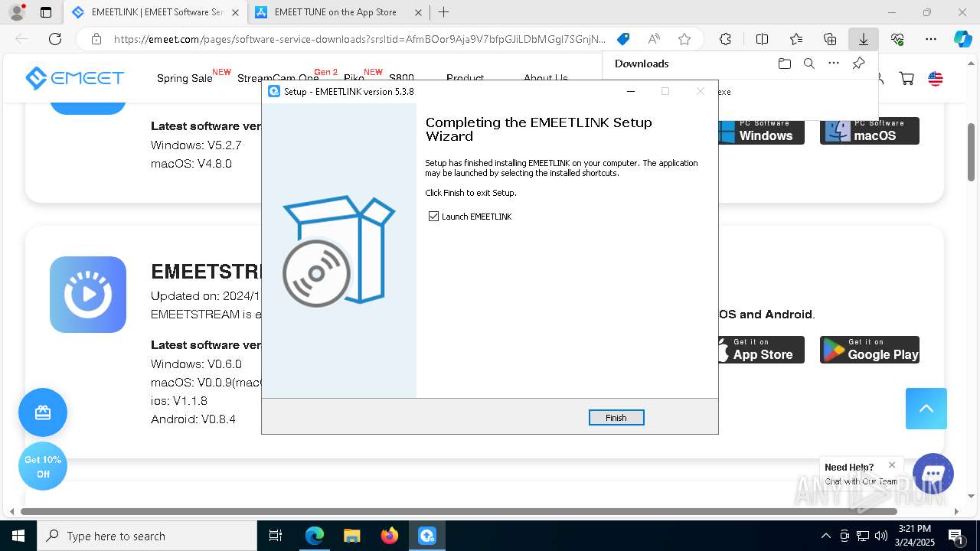Click the vertical page scrollbar

coord(971,152)
